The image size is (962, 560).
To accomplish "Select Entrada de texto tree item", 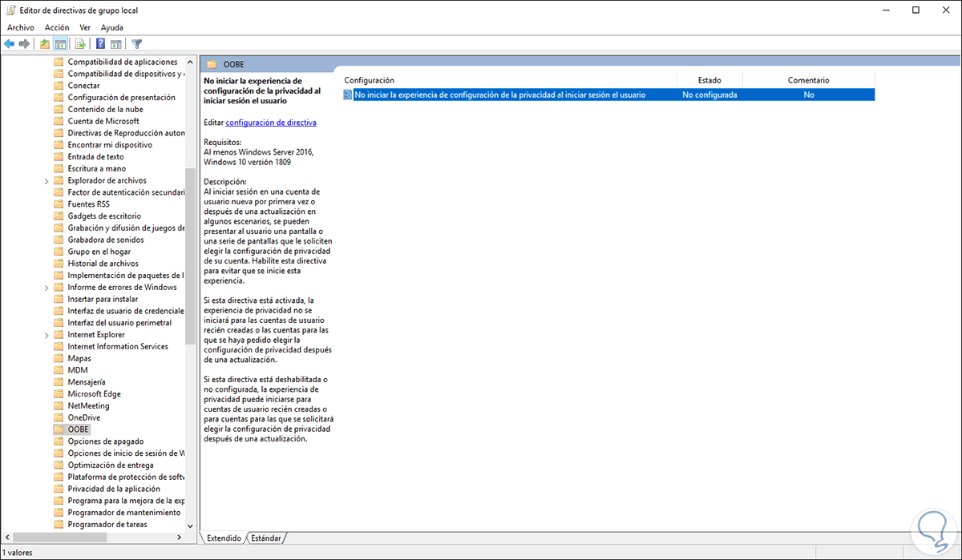I will click(95, 157).
